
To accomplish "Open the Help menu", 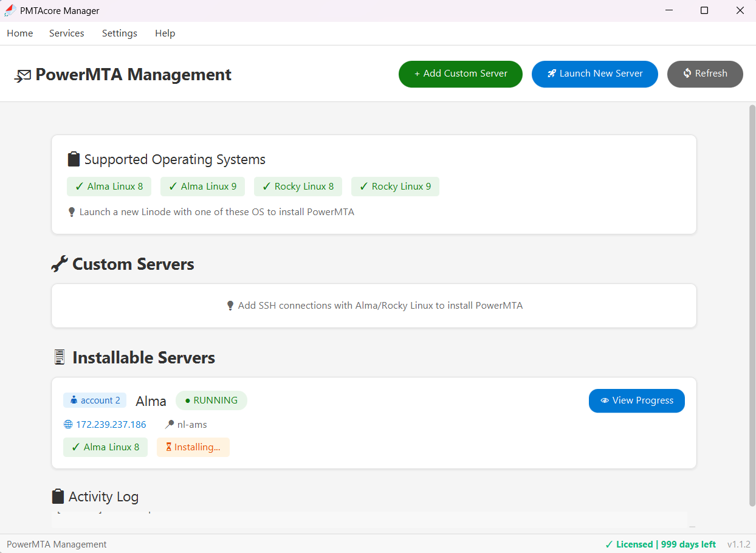I will pos(165,33).
